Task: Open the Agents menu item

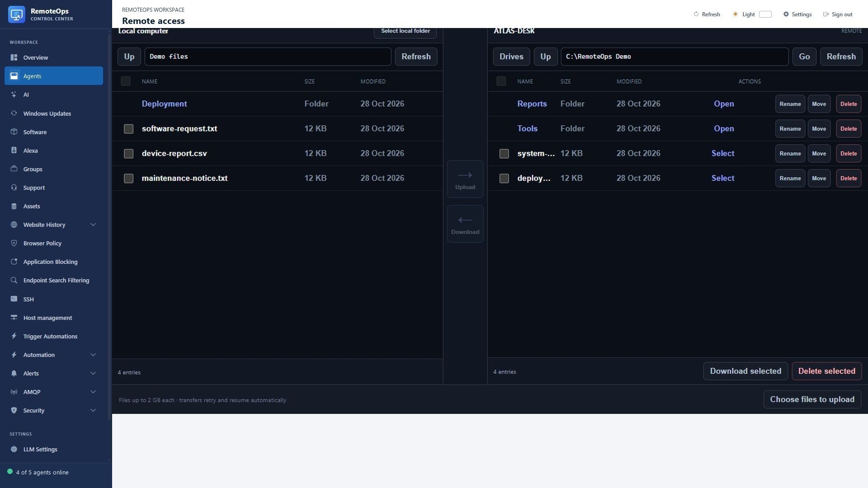Action: [54, 76]
